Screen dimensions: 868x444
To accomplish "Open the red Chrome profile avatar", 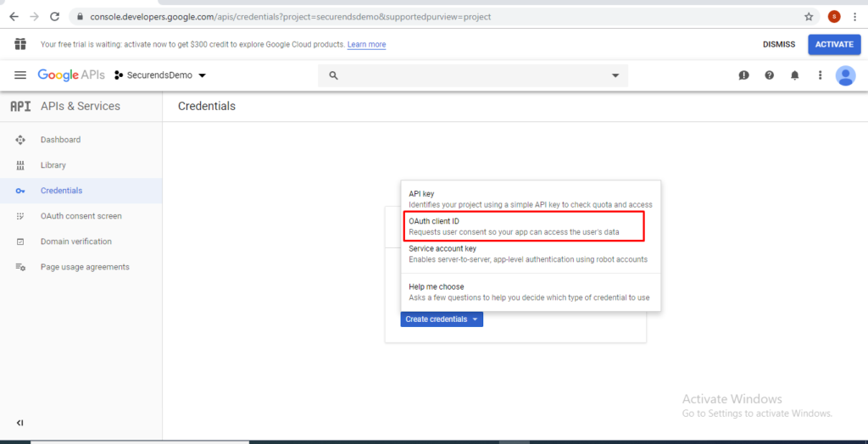I will 834,17.
